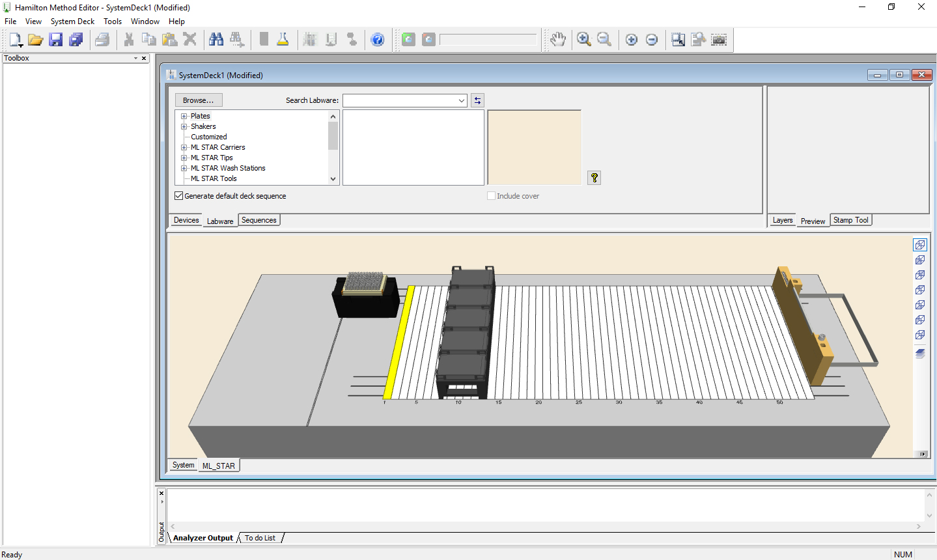Image resolution: width=937 pixels, height=560 pixels.
Task: Open the Search Labware dropdown list
Action: 460,100
